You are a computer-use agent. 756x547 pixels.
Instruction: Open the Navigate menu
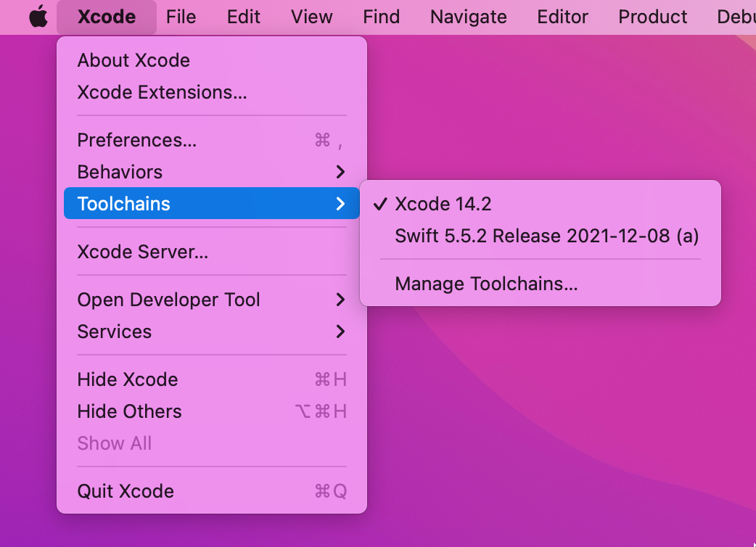pos(468,17)
